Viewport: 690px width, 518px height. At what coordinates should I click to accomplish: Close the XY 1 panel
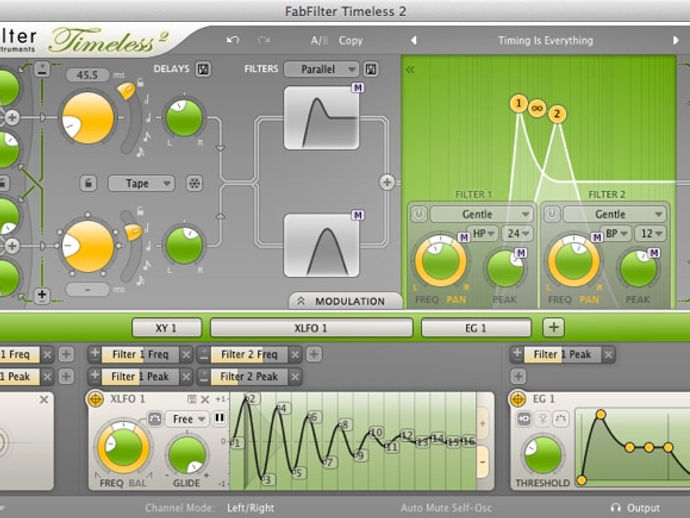[x=44, y=400]
